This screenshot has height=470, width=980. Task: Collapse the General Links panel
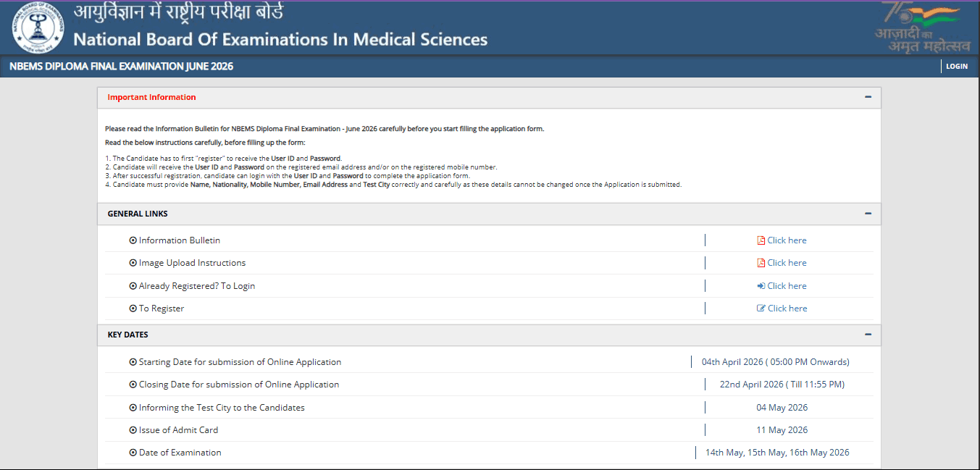[868, 214]
